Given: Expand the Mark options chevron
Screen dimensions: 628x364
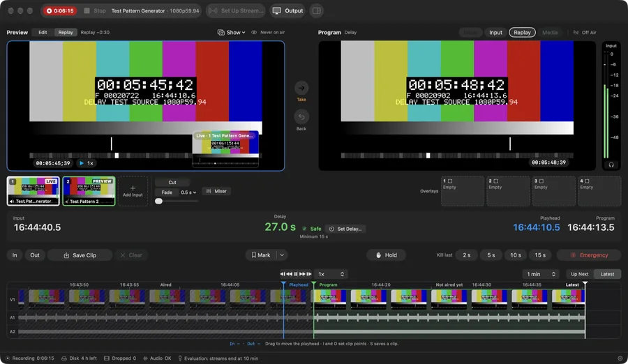Looking at the screenshot, I should (x=282, y=255).
